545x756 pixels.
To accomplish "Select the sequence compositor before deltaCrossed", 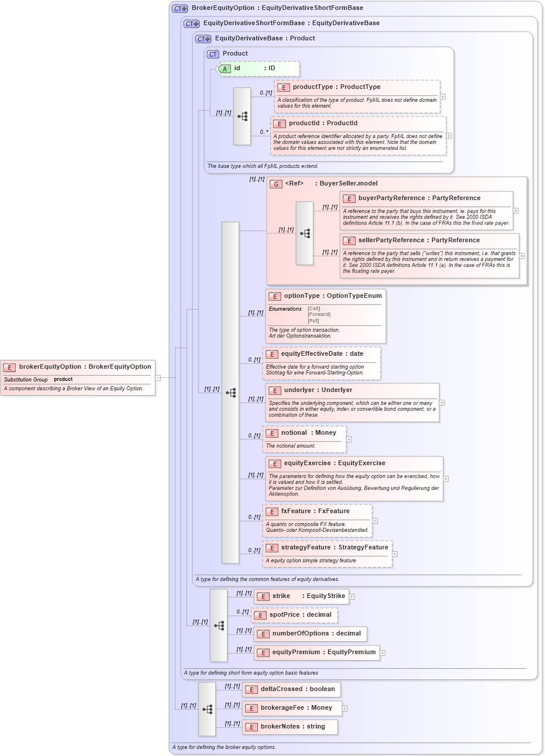I will [207, 709].
